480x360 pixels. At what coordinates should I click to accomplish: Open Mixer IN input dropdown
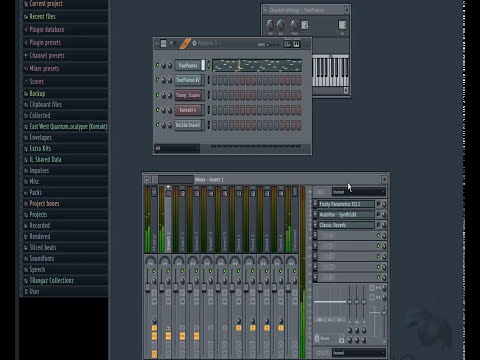pyautogui.click(x=359, y=192)
